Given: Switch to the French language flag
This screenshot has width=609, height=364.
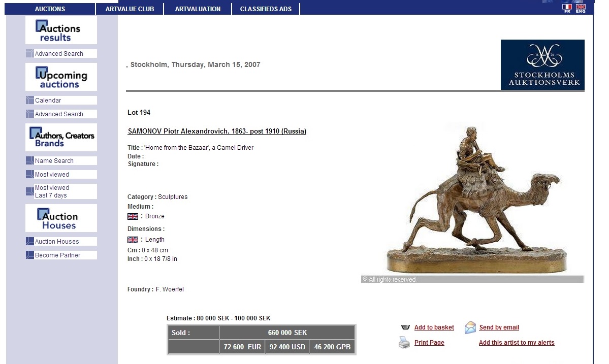Looking at the screenshot, I should 567,8.
